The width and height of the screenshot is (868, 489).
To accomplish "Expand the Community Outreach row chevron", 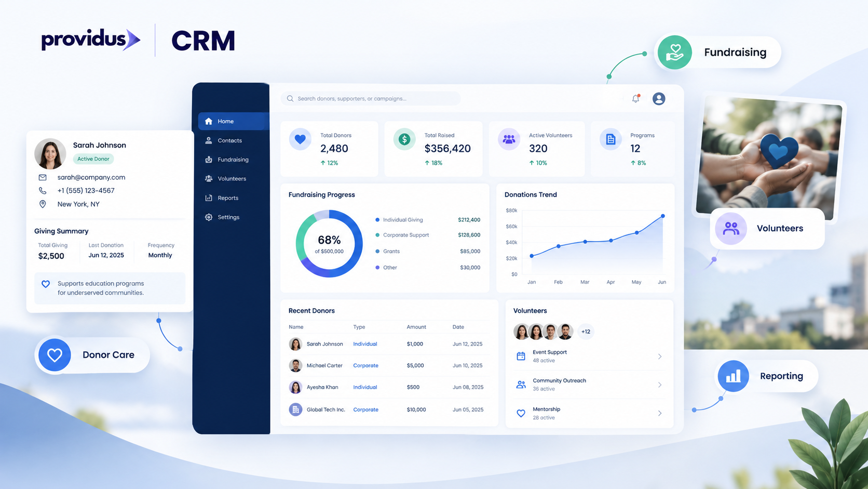I will [x=660, y=385].
